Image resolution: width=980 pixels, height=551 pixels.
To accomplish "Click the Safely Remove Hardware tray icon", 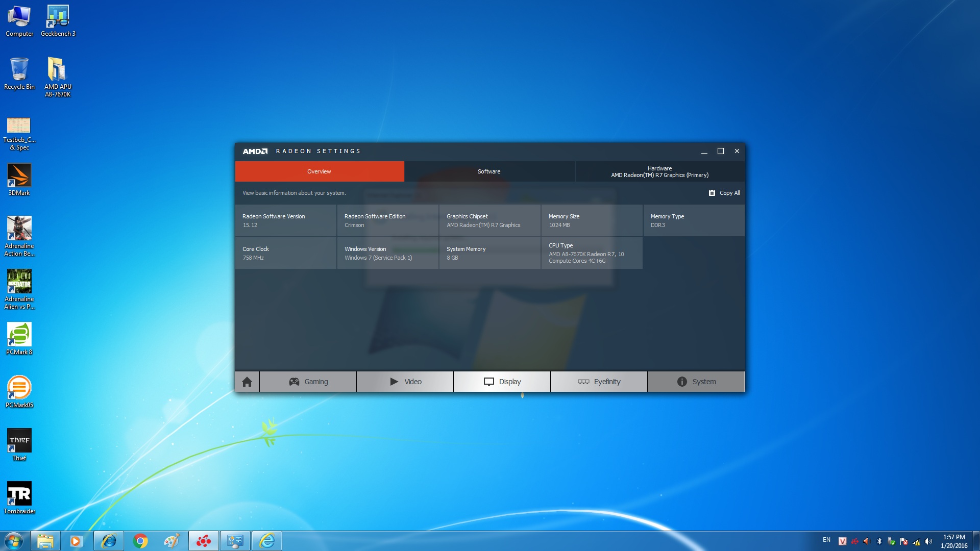I will (891, 541).
